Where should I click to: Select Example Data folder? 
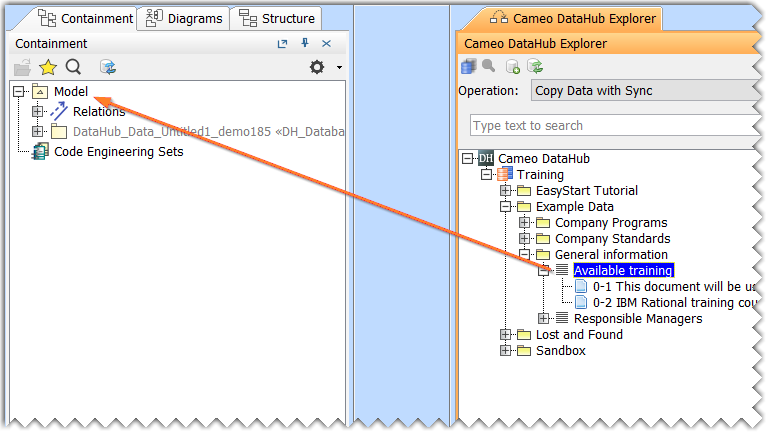click(575, 206)
